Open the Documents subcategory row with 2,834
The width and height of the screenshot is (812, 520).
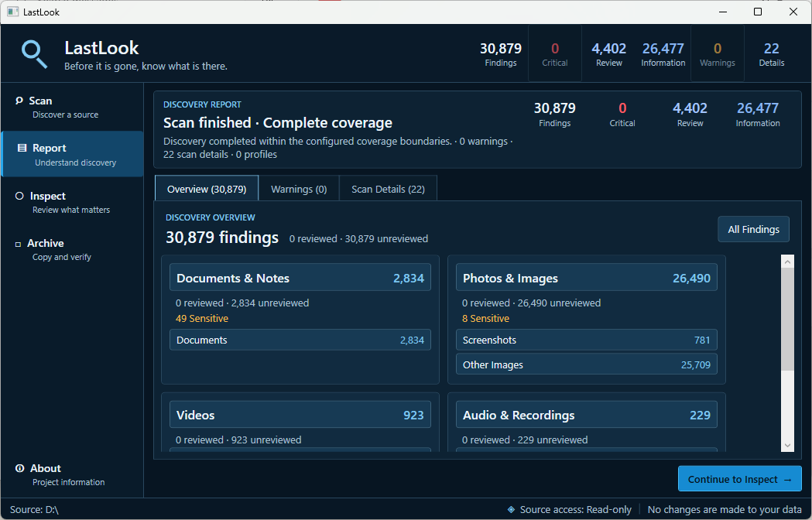click(300, 340)
